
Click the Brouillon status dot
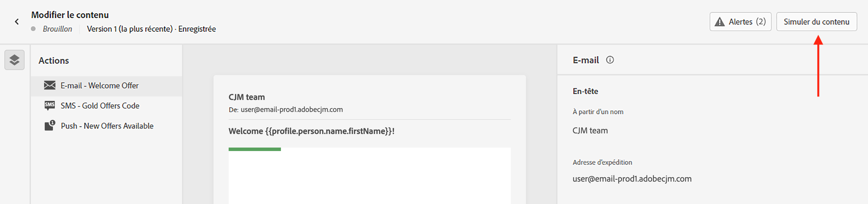[x=33, y=29]
